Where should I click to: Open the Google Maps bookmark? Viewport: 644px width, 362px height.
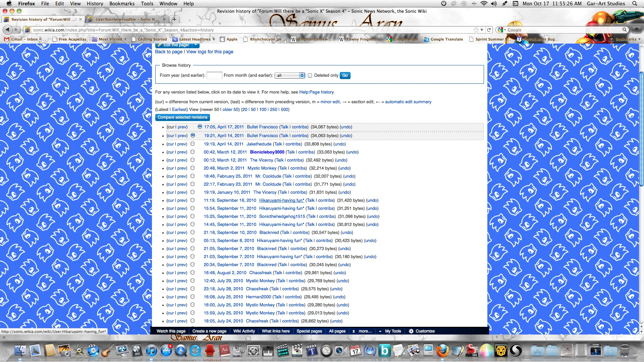[x=402, y=39]
